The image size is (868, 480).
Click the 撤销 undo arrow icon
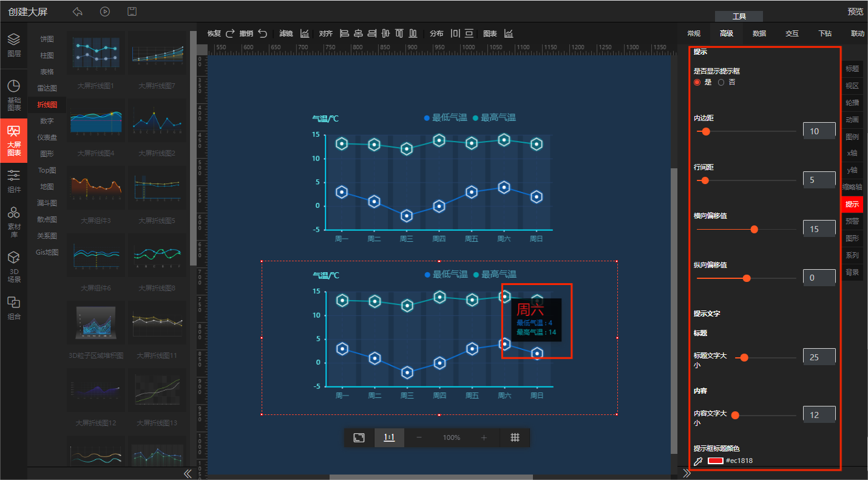coord(262,33)
